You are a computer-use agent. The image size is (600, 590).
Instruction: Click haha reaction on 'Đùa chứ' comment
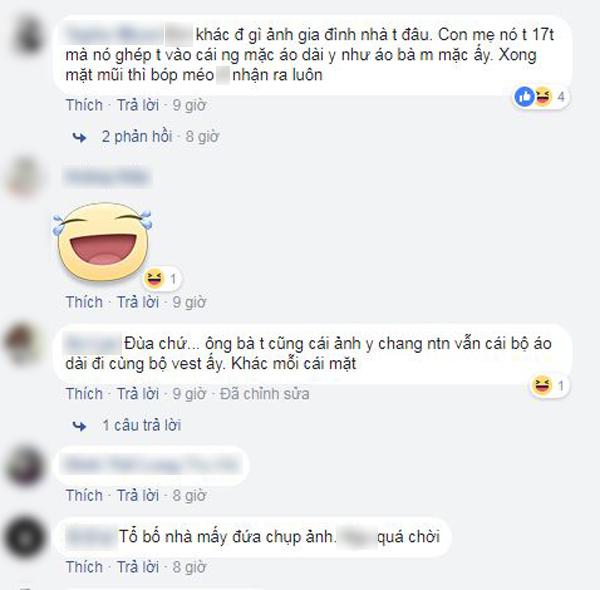(542, 385)
